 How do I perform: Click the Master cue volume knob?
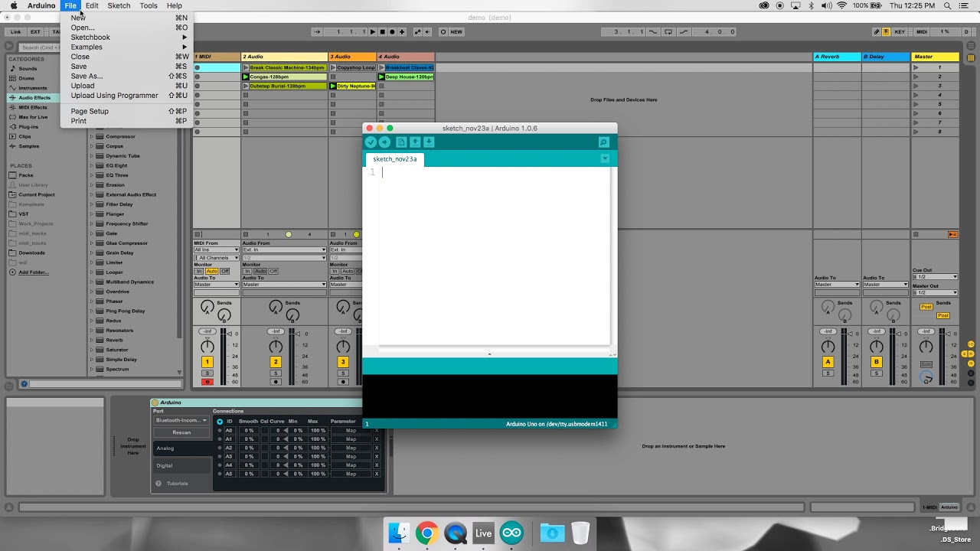[926, 378]
